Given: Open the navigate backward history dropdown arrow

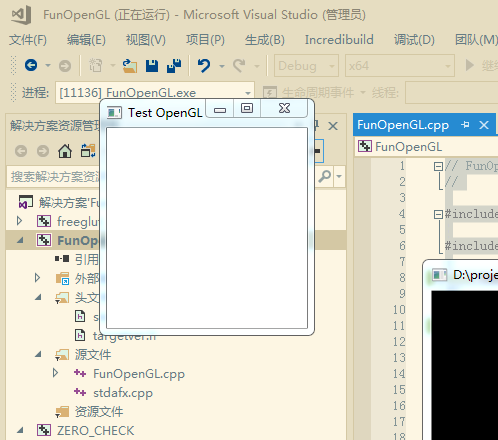Looking at the screenshot, I should 48,65.
